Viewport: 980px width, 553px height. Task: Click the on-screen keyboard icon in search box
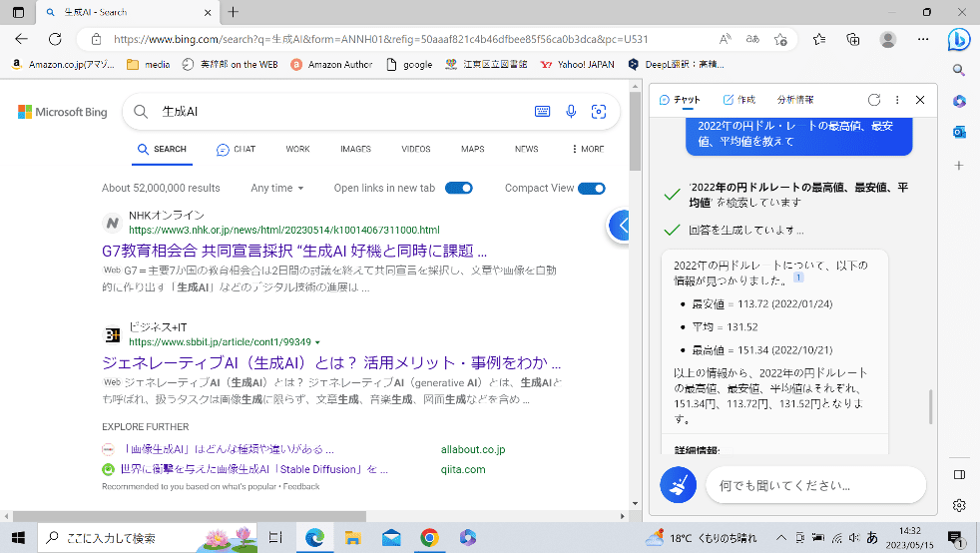[543, 111]
